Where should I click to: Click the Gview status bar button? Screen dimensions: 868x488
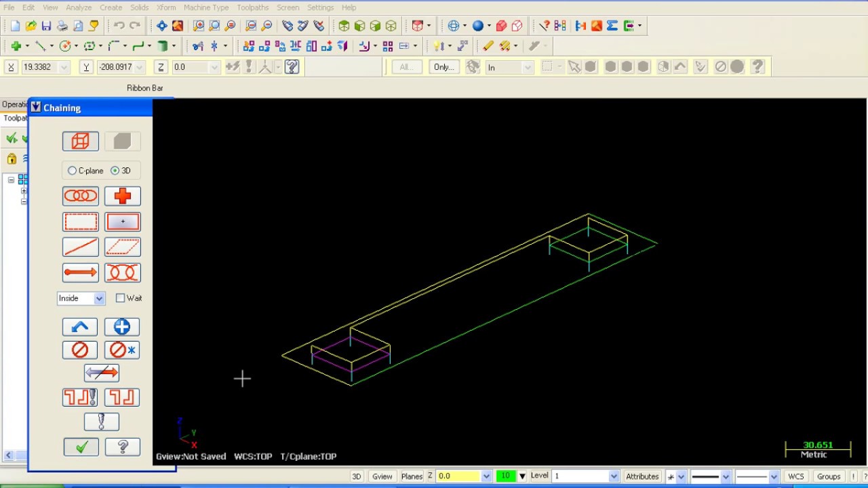[382, 476]
